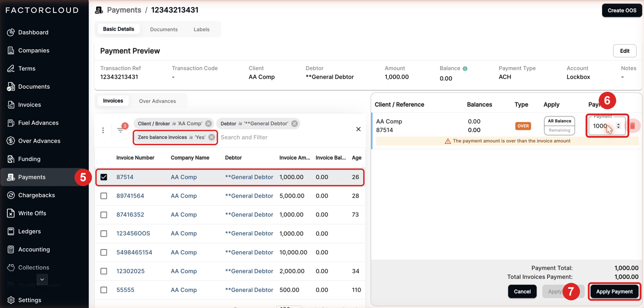
Task: Open the Ledgers sidebar icon
Action: click(11, 231)
